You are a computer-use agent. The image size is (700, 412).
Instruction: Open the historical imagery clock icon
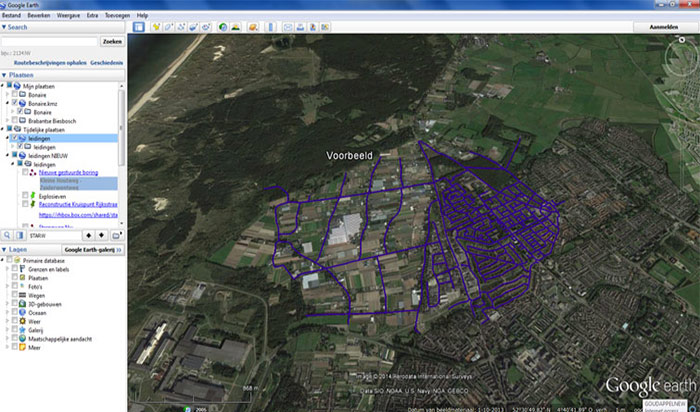click(223, 27)
